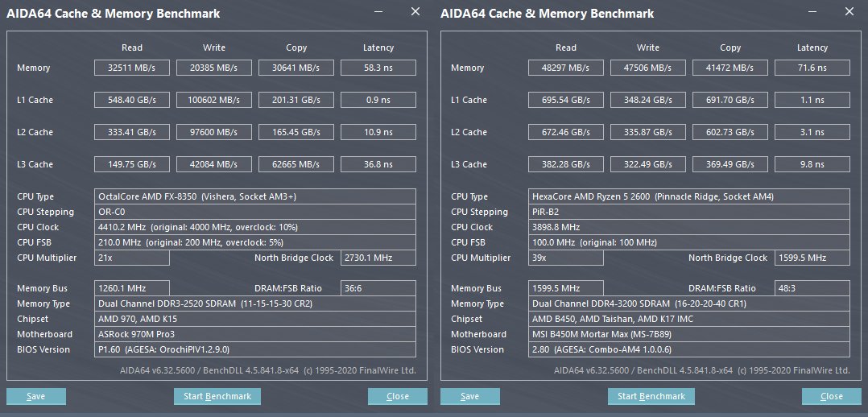868x417 pixels.
Task: Click the MSI B450M Mortar Max motherboard field
Action: click(689, 334)
